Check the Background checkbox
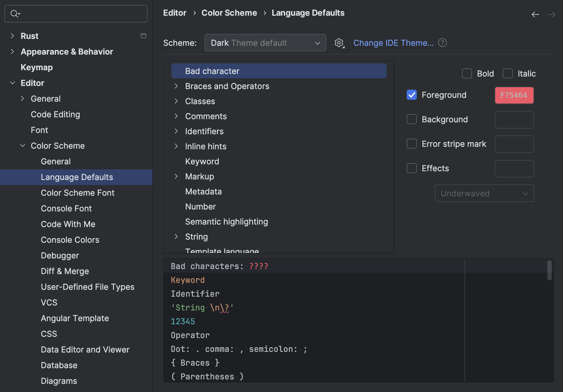563x392 pixels. pos(412,119)
